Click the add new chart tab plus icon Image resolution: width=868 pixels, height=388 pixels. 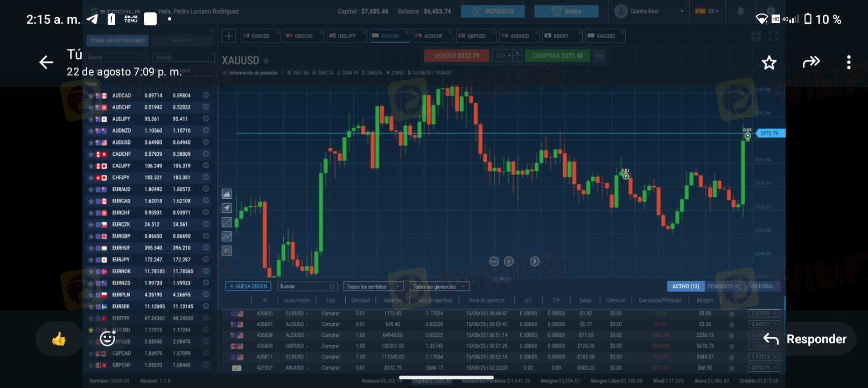(x=229, y=36)
